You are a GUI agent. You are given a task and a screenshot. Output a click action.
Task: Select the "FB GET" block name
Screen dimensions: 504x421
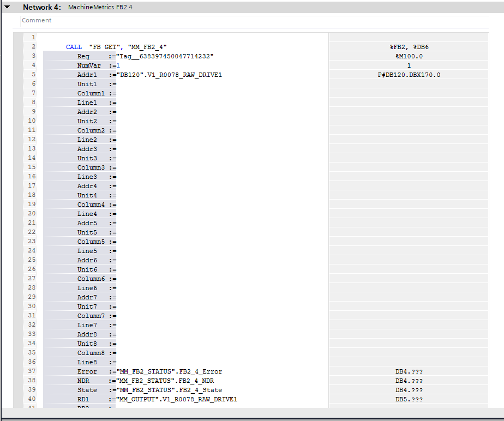click(x=104, y=47)
